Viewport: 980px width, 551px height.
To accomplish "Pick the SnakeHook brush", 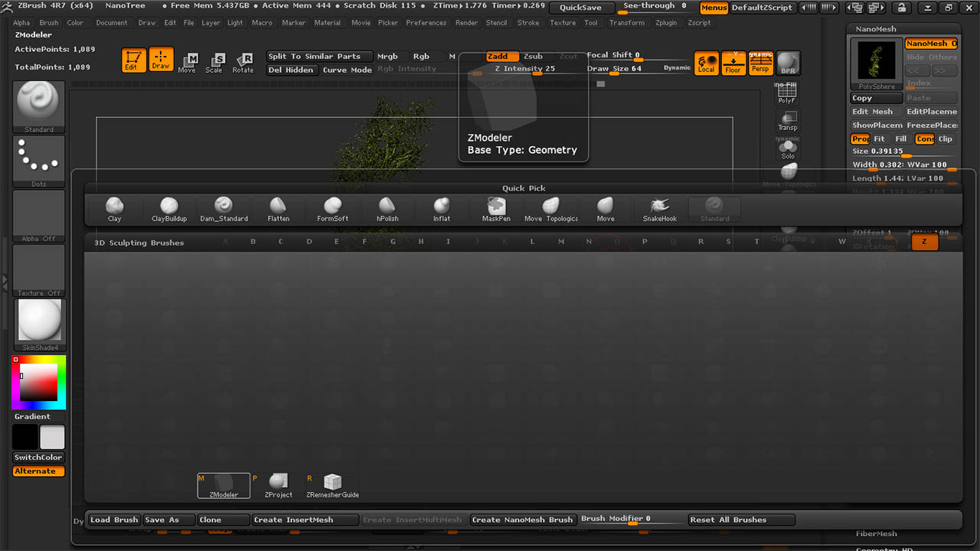I will 659,209.
